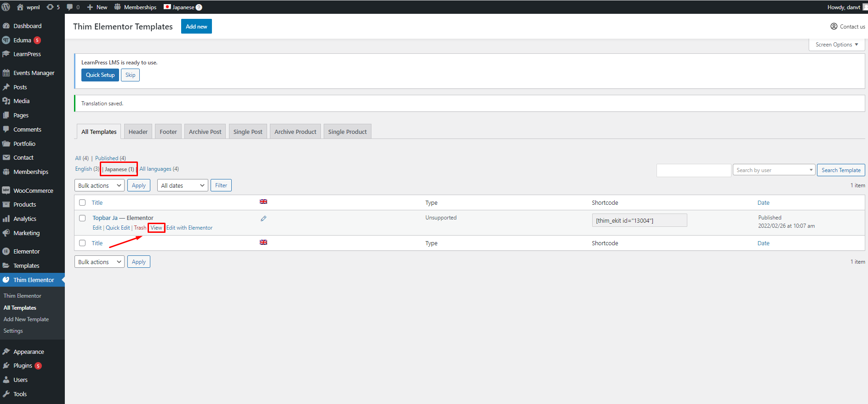This screenshot has height=404, width=868.
Task: Expand the Screen Options panel
Action: 837,45
